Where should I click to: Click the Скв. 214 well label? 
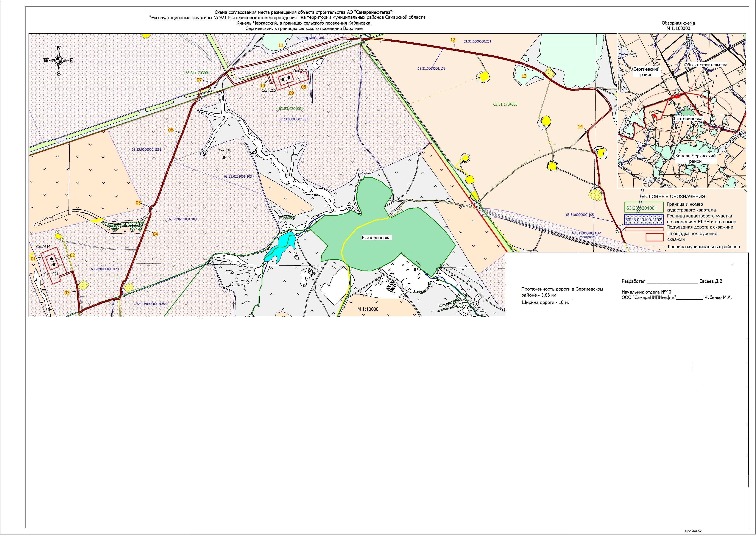tap(43, 246)
